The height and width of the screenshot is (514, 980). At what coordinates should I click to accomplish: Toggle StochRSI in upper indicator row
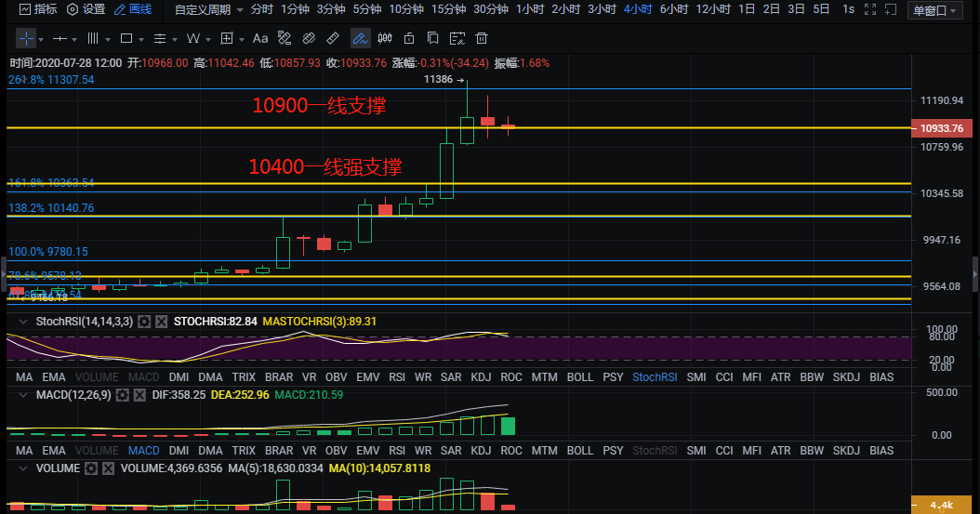[655, 377]
